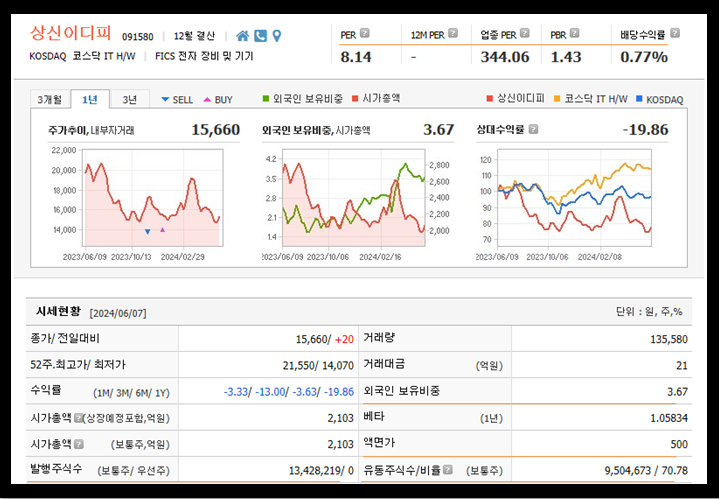Switch to the 3년 chart tab
The image size is (719, 499).
[130, 99]
